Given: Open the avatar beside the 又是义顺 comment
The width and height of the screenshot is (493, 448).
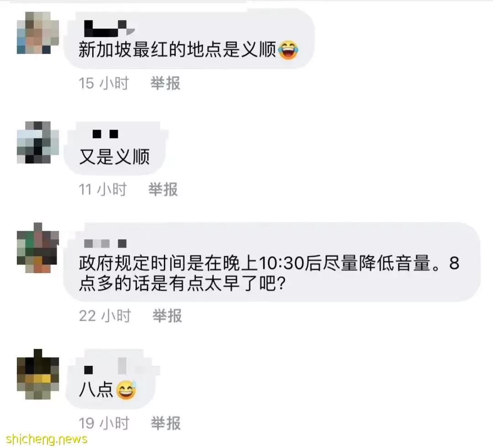Looking at the screenshot, I should point(38,142).
